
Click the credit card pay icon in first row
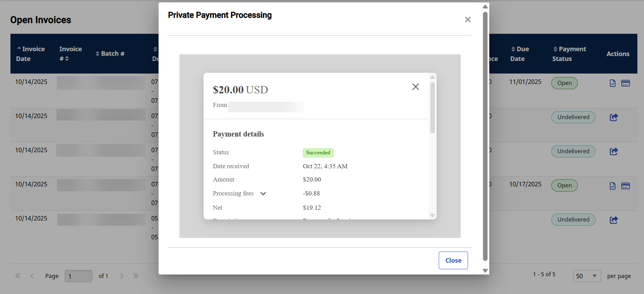(626, 83)
